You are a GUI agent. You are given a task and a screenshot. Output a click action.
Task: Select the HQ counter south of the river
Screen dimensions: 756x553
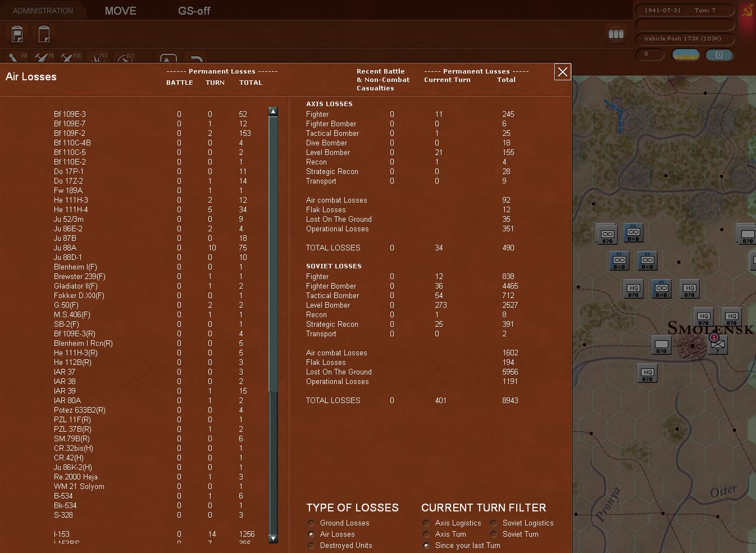pyautogui.click(x=648, y=373)
